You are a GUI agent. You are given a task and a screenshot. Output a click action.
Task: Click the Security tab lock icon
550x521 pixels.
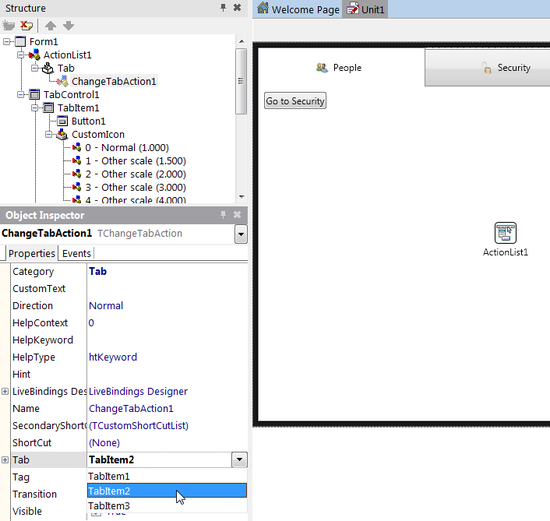[x=487, y=68]
